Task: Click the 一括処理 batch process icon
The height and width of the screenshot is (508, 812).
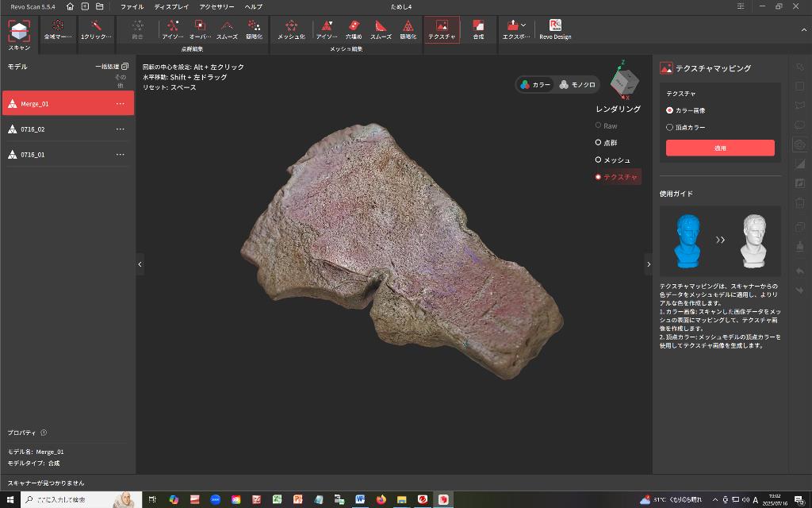Action: click(124, 67)
